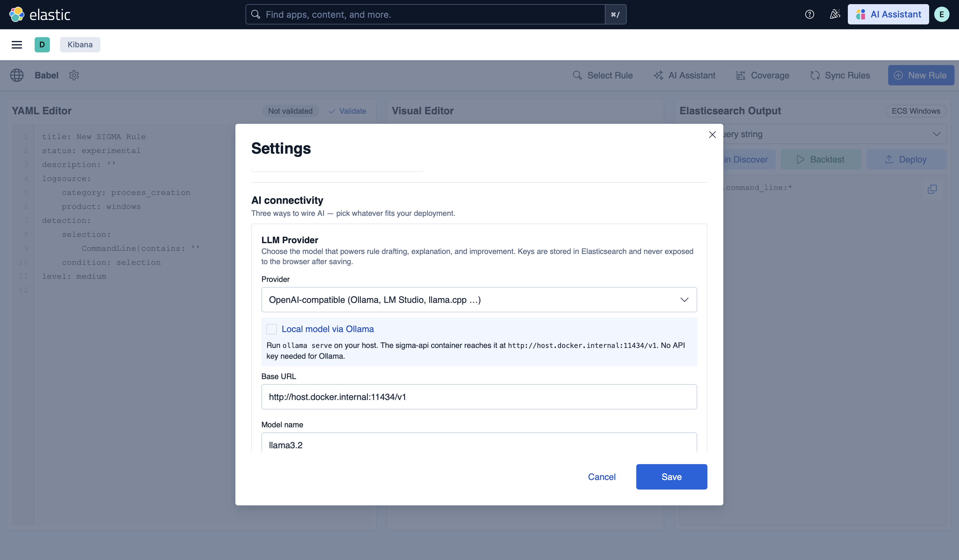Open Babel settings gear
This screenshot has height=560, width=959.
pos(74,75)
